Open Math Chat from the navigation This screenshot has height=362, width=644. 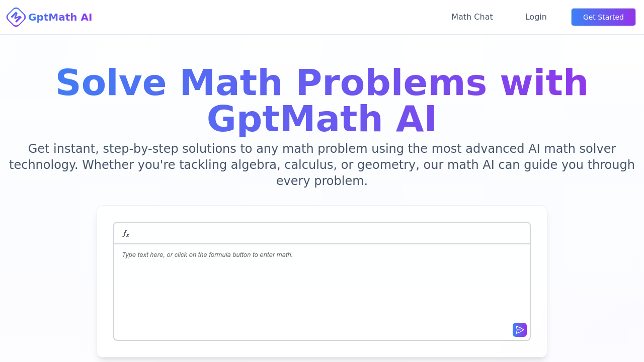[472, 17]
